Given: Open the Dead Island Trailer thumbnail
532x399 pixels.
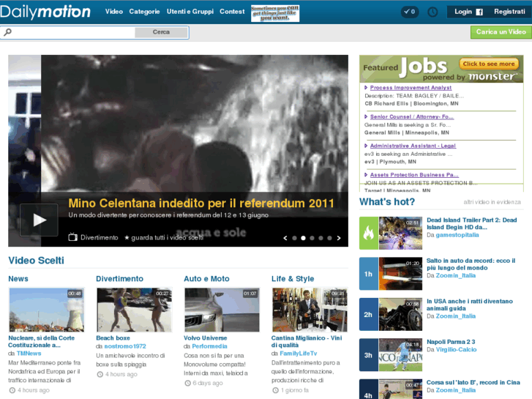Looking at the screenshot, I should tap(400, 234).
